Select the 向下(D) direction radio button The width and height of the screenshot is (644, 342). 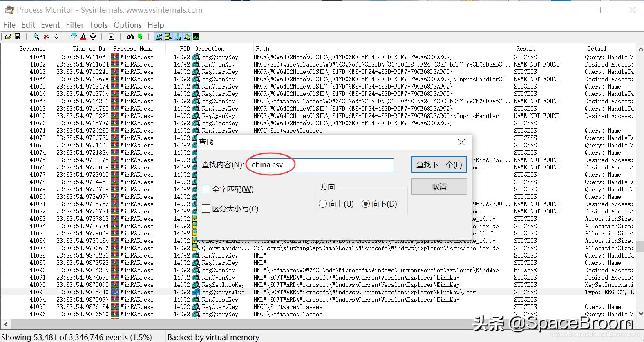point(366,204)
